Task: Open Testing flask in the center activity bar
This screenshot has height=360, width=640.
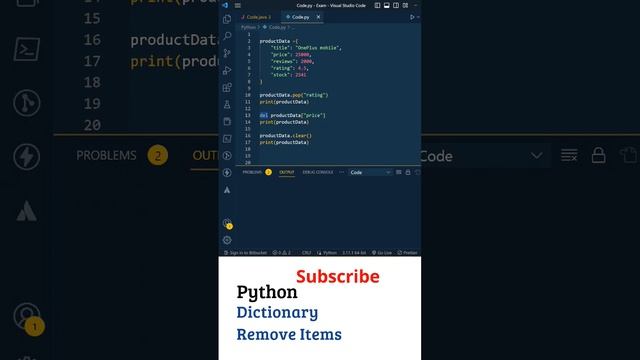Action: tap(227, 104)
